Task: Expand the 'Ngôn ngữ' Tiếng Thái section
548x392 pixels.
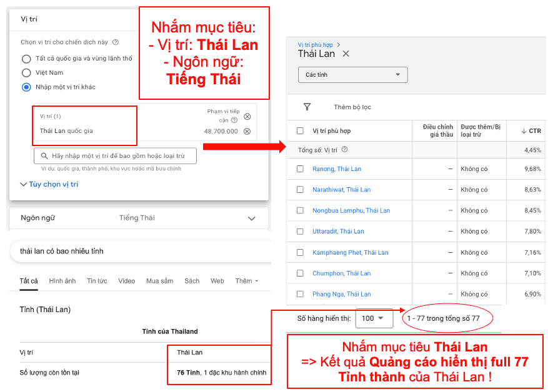Action: (139, 218)
